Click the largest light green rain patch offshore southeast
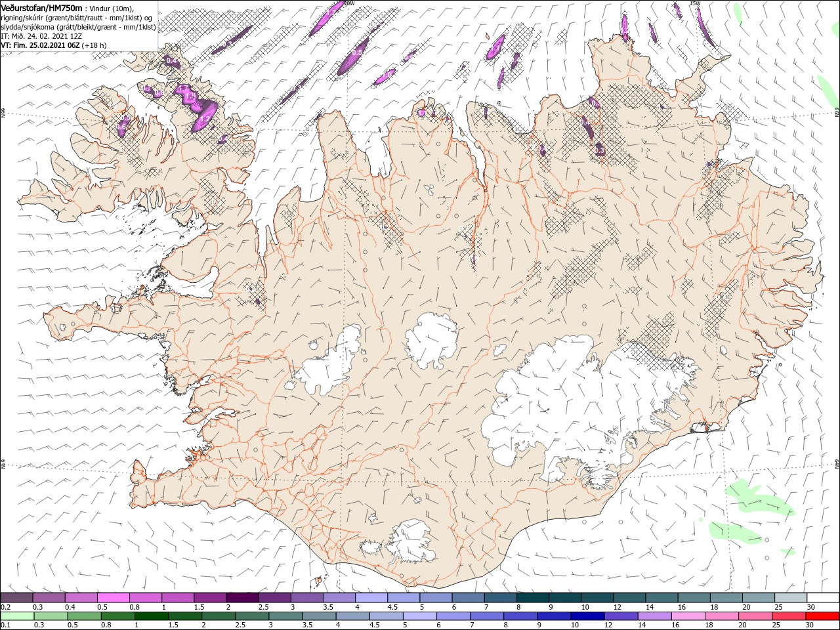The image size is (840, 630). 759,497
